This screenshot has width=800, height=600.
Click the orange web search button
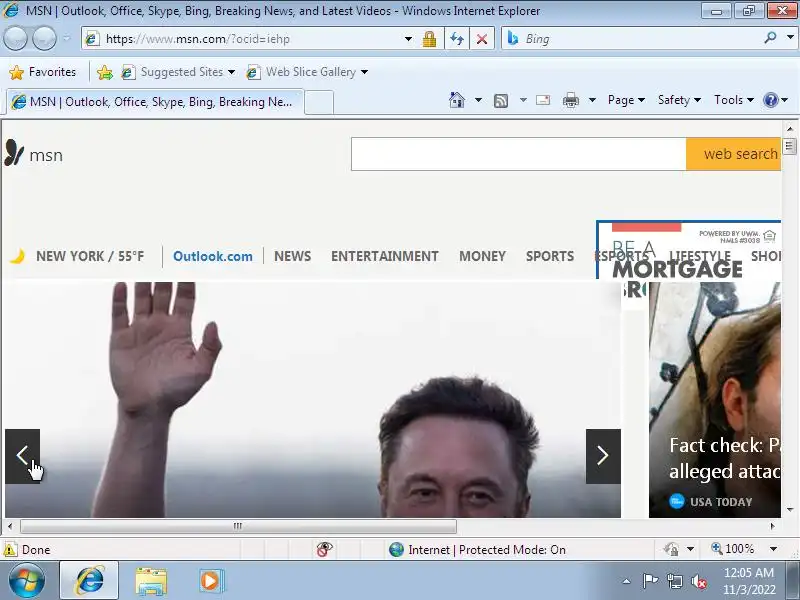pyautogui.click(x=733, y=154)
